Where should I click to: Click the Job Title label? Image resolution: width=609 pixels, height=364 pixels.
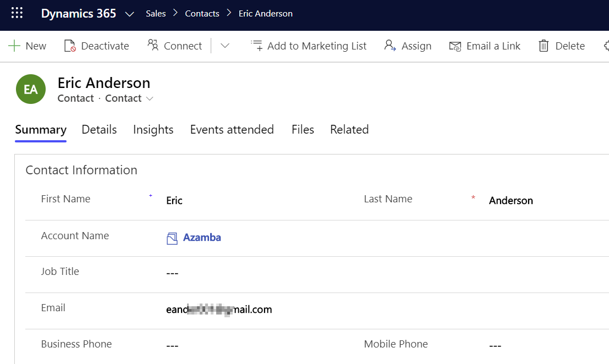coord(60,272)
